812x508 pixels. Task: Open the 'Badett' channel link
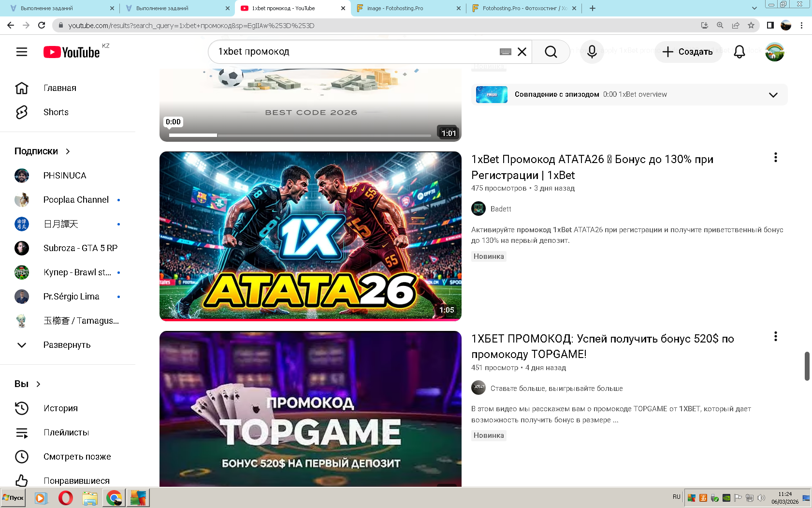click(501, 209)
